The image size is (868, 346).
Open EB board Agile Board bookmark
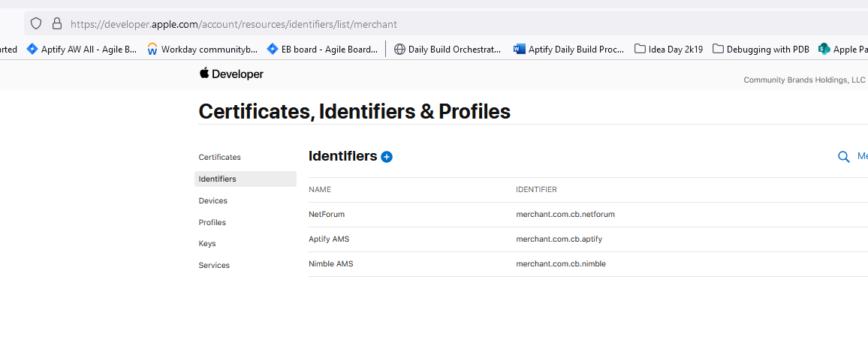tap(323, 50)
